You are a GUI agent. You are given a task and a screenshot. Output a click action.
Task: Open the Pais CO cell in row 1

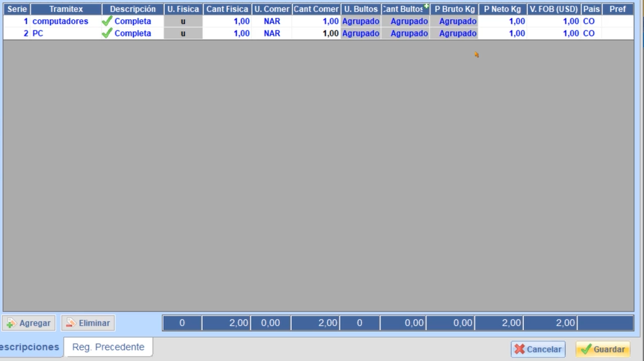(588, 21)
